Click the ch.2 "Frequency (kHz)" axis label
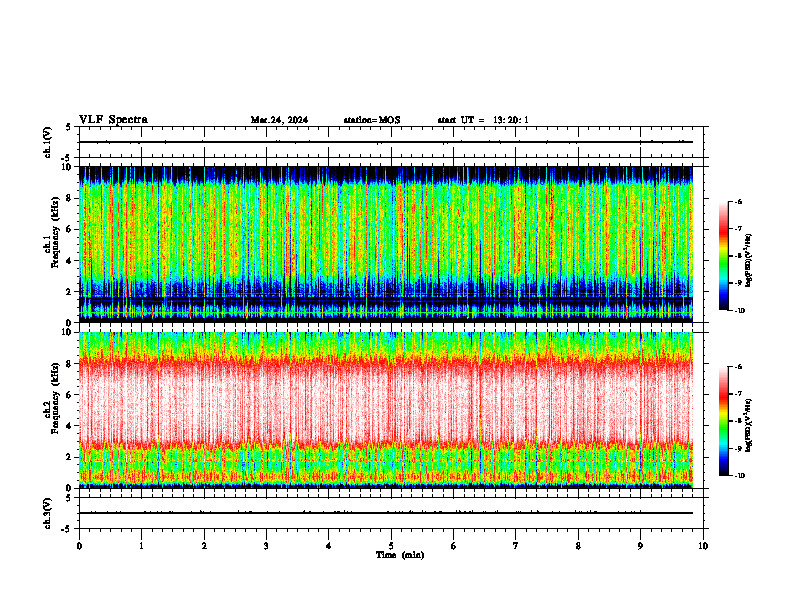Image resolution: width=792 pixels, height=612 pixels. point(54,399)
